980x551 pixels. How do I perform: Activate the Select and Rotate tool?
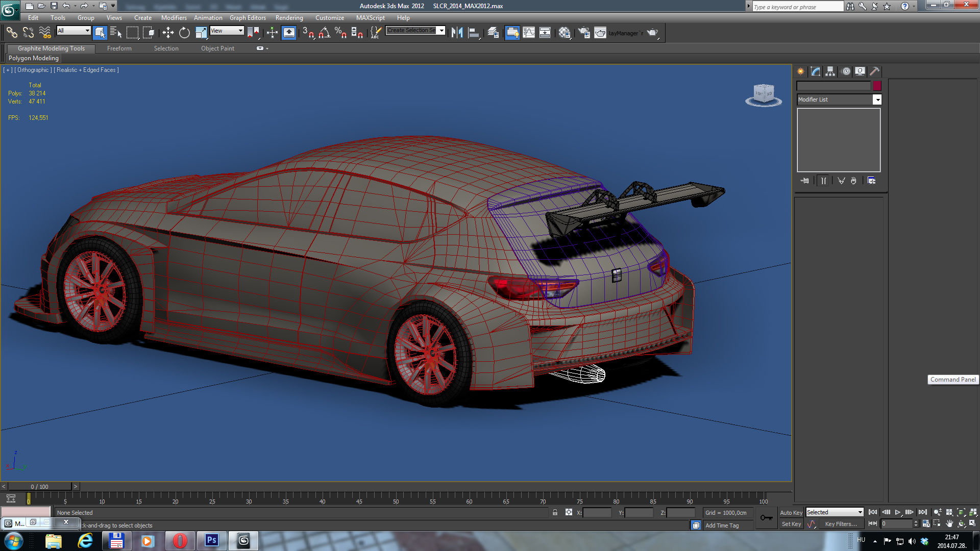click(184, 33)
